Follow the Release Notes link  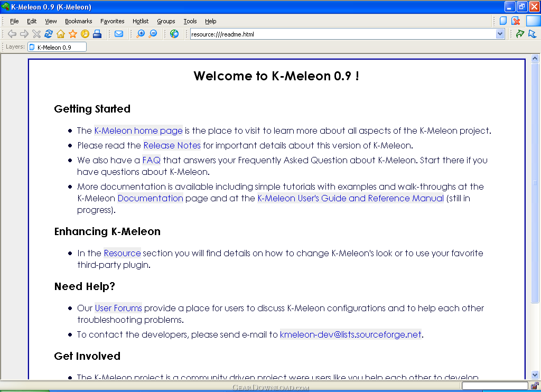click(172, 145)
